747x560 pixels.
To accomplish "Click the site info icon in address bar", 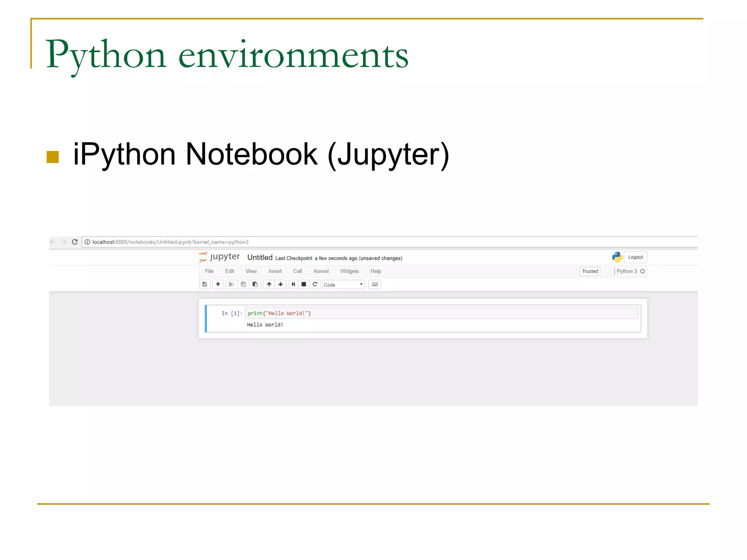I will (87, 242).
